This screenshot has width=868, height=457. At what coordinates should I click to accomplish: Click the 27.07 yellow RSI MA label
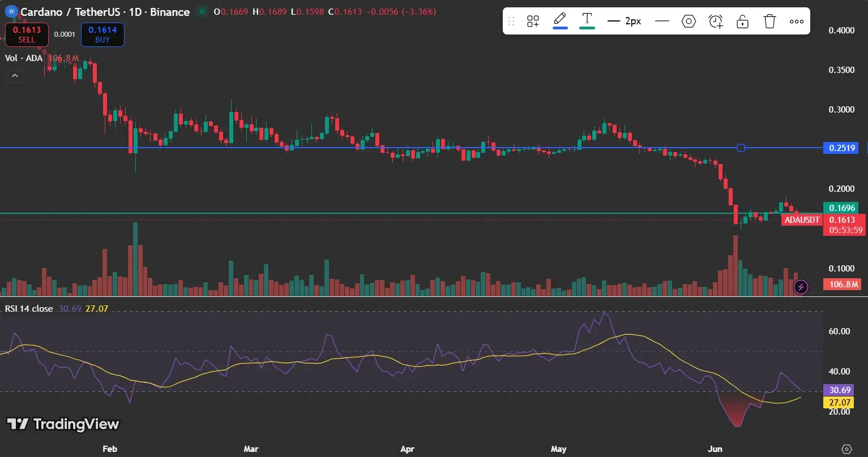pos(838,402)
